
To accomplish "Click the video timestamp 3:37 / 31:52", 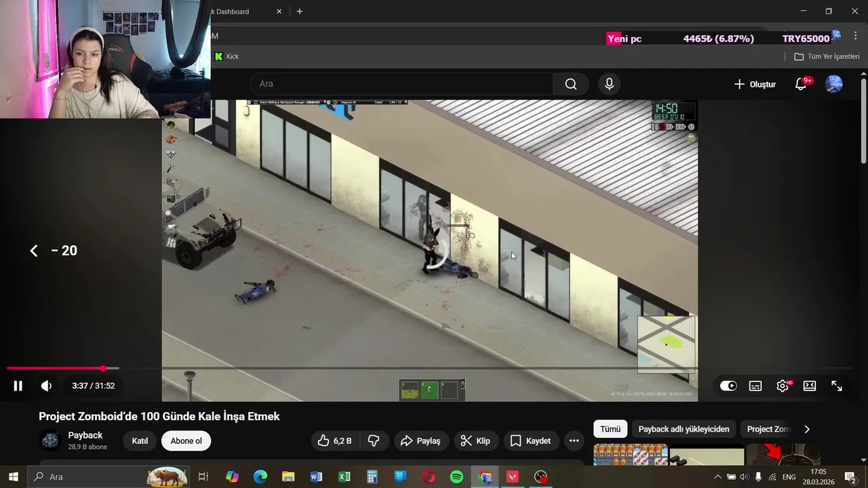I will pyautogui.click(x=94, y=386).
